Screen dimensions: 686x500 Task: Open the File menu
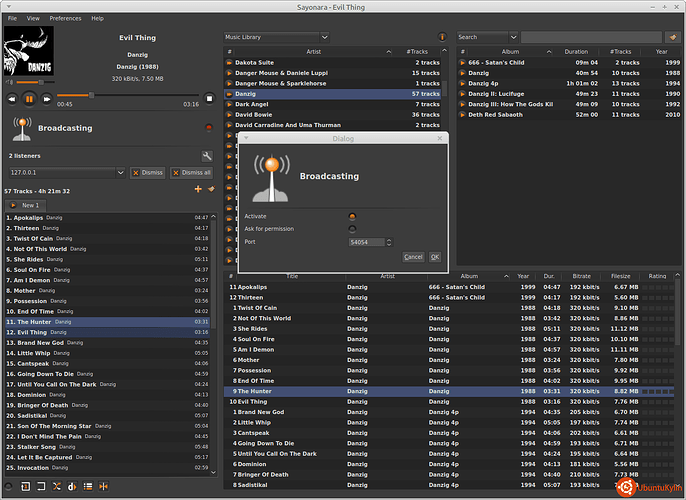click(12, 18)
